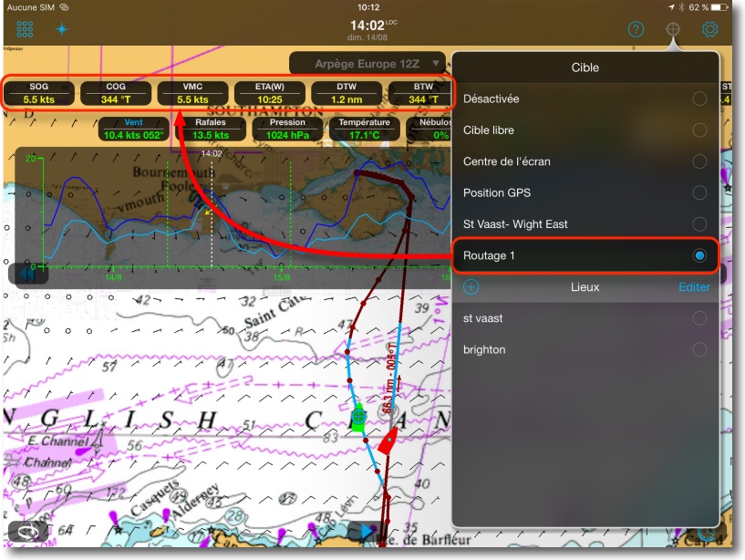Click the 15/8 date on meteogram axis
This screenshot has width=745, height=560.
pyautogui.click(x=281, y=277)
